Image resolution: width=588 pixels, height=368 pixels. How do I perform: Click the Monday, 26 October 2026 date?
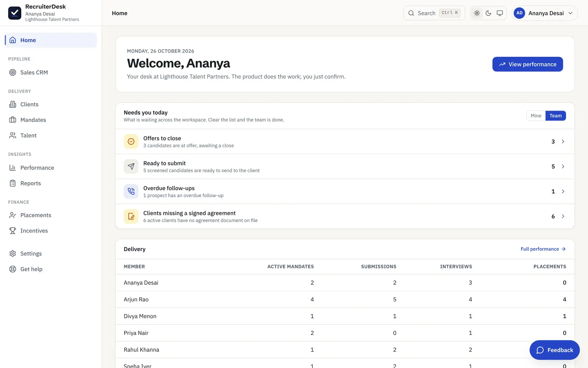pyautogui.click(x=161, y=51)
